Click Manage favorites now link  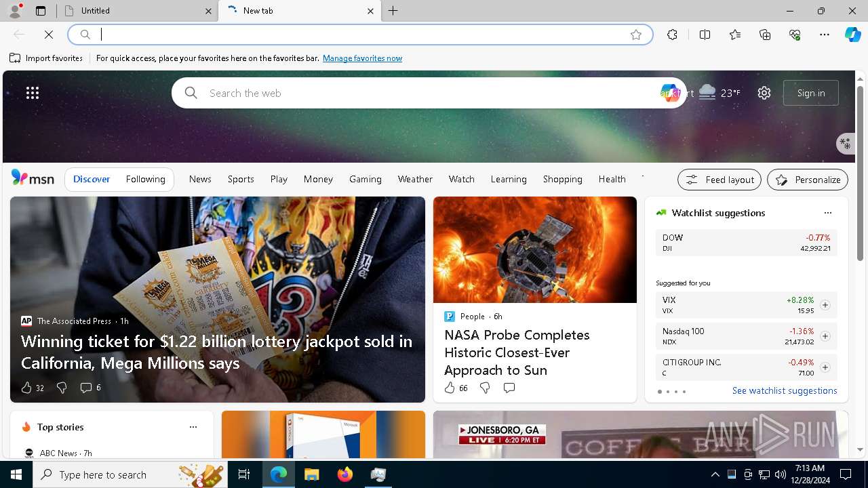point(363,58)
